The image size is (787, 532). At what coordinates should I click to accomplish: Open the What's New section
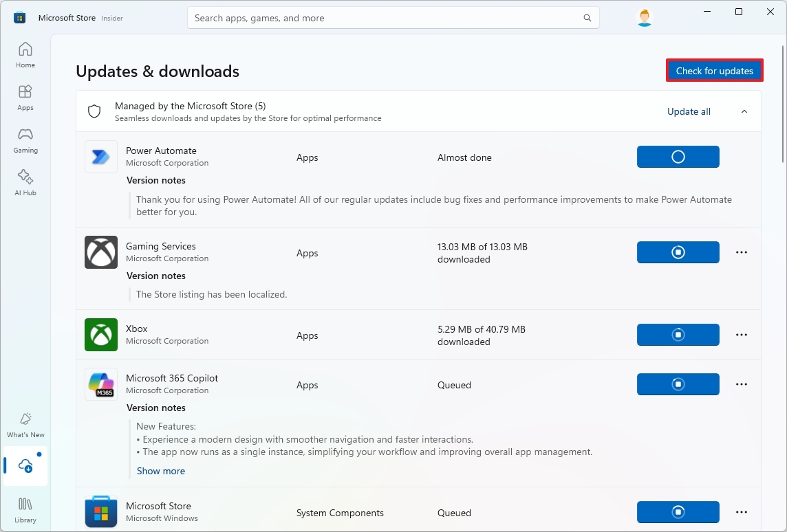pyautogui.click(x=25, y=424)
